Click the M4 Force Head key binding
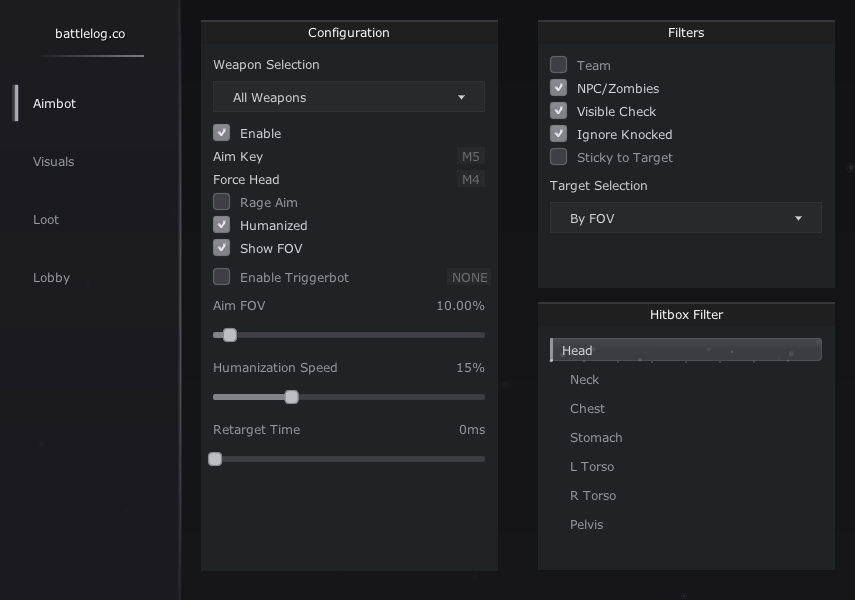Screen dimensions: 855x600 pyautogui.click(x=471, y=179)
